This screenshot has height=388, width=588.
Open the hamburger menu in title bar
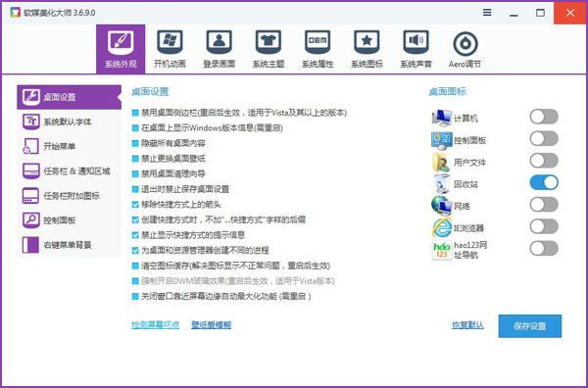(x=487, y=13)
